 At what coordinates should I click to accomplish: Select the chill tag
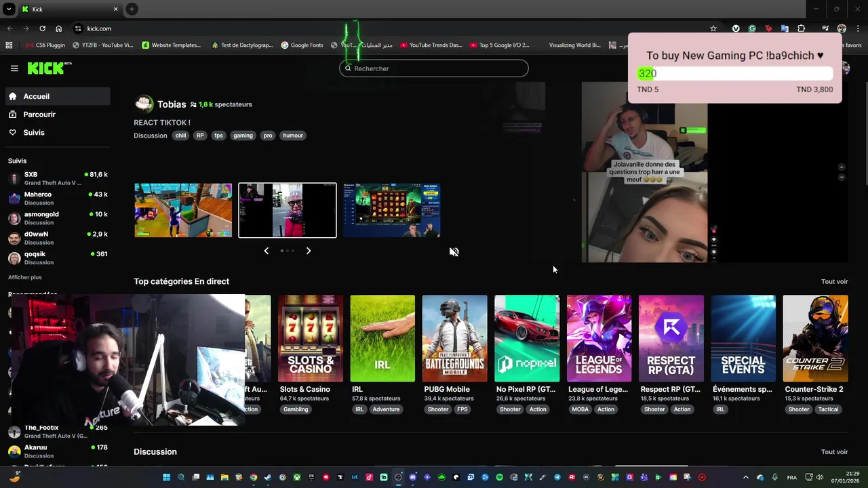click(180, 136)
